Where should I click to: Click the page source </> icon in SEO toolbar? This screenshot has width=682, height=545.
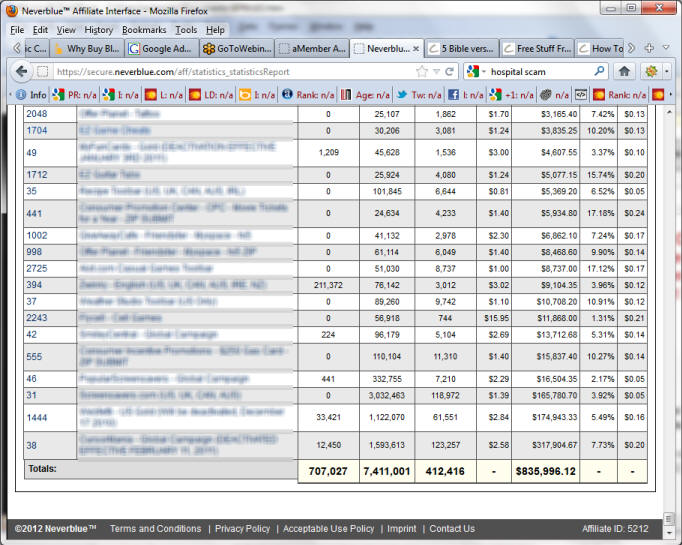(x=581, y=94)
